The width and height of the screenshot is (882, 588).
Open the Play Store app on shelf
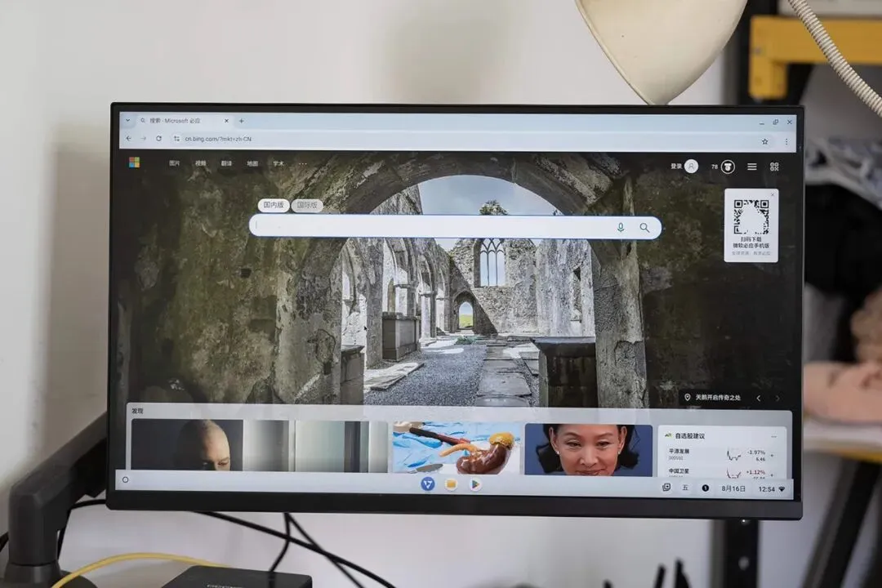point(475,484)
